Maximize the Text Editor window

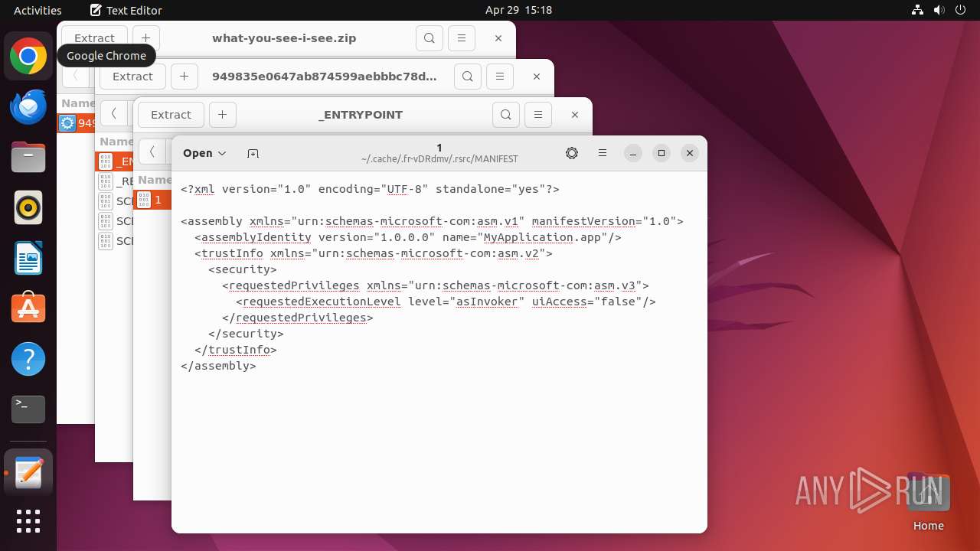pos(661,153)
